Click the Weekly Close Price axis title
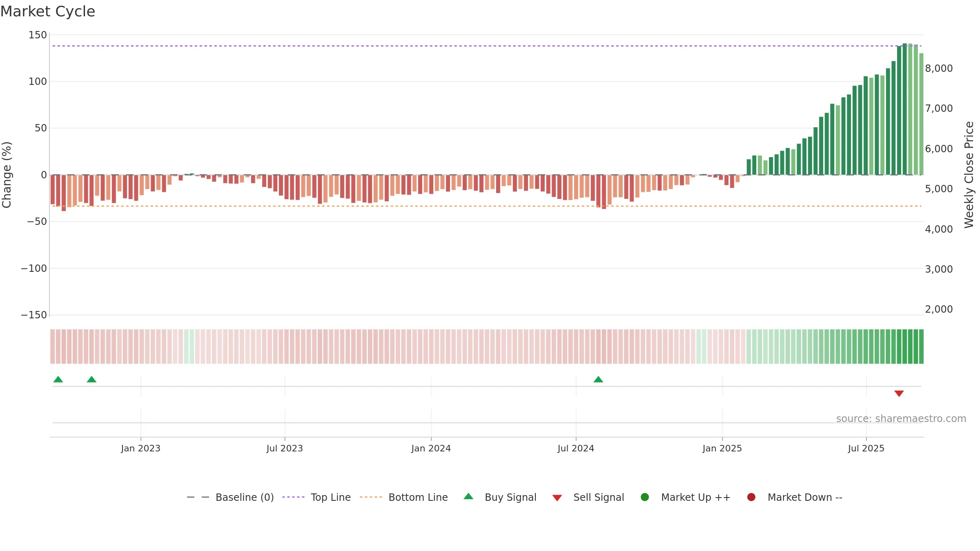980x551 pixels. pyautogui.click(x=969, y=175)
